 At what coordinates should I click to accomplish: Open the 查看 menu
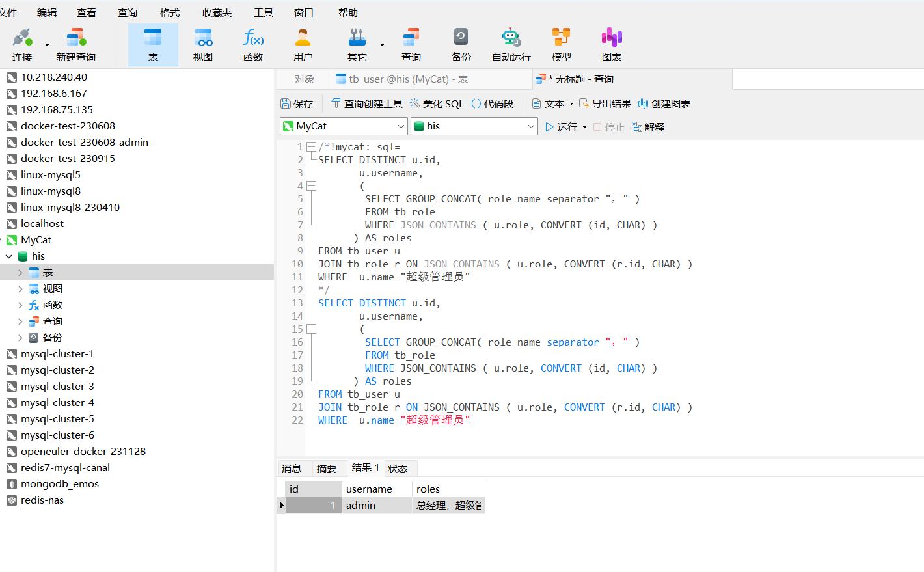(87, 12)
